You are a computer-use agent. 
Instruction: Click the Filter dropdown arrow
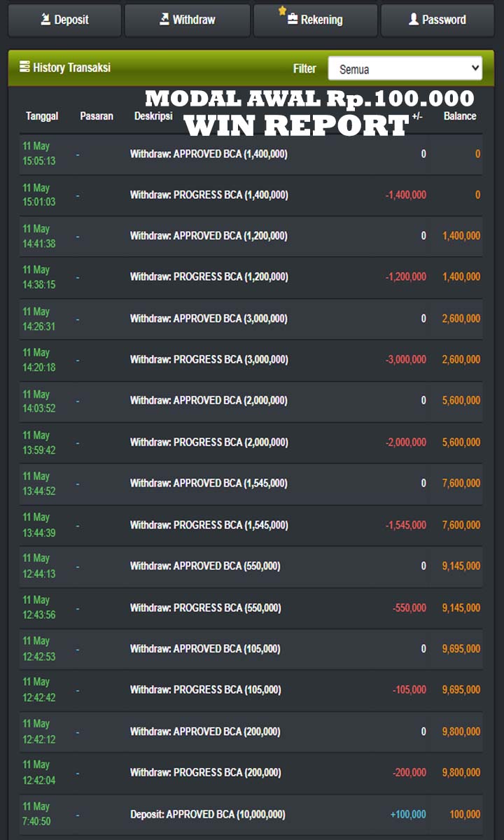pyautogui.click(x=475, y=68)
